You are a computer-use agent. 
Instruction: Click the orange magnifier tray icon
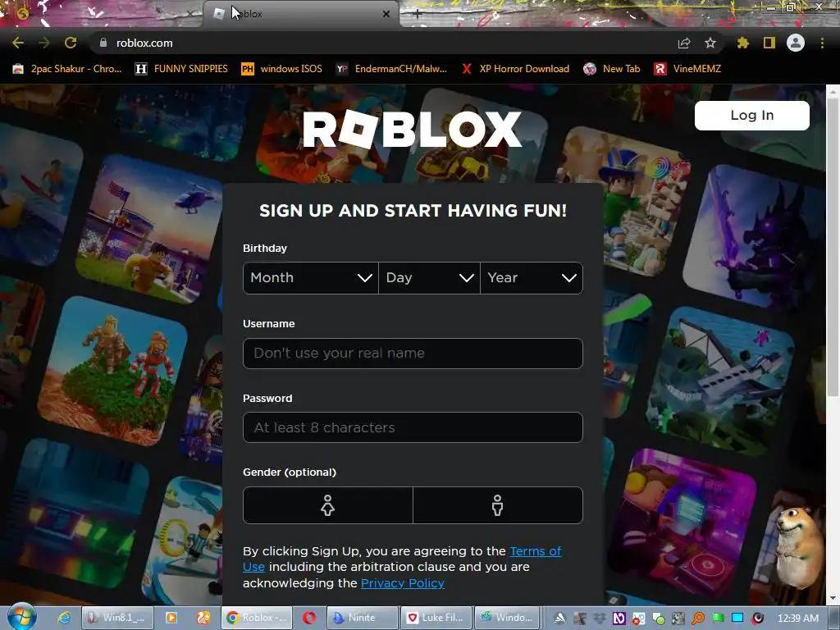(x=697, y=619)
